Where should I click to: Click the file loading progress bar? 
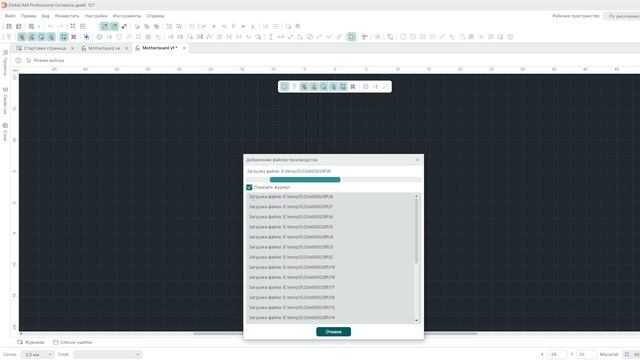click(333, 180)
